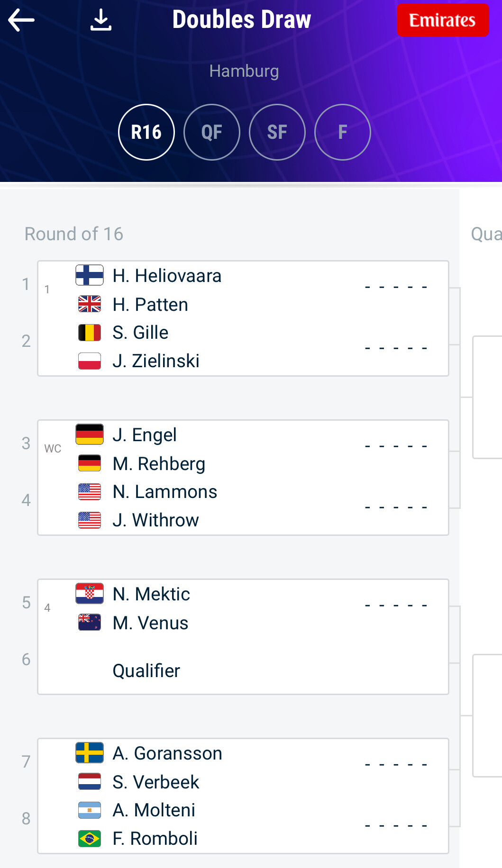The image size is (502, 868).
Task: Switch to the R16 round tab
Action: [x=146, y=132]
